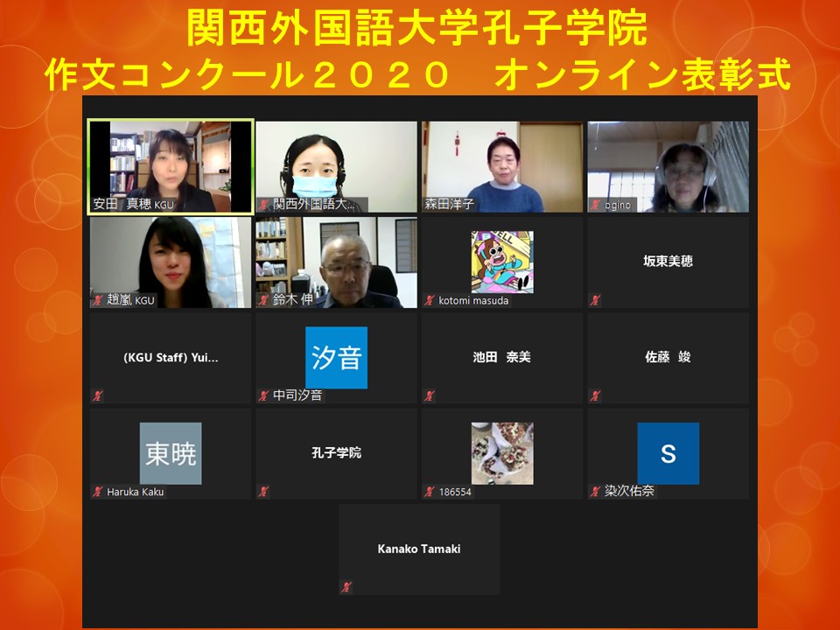Click muted microphone icon next to kotomi masuda
840x630 pixels.
[x=430, y=300]
